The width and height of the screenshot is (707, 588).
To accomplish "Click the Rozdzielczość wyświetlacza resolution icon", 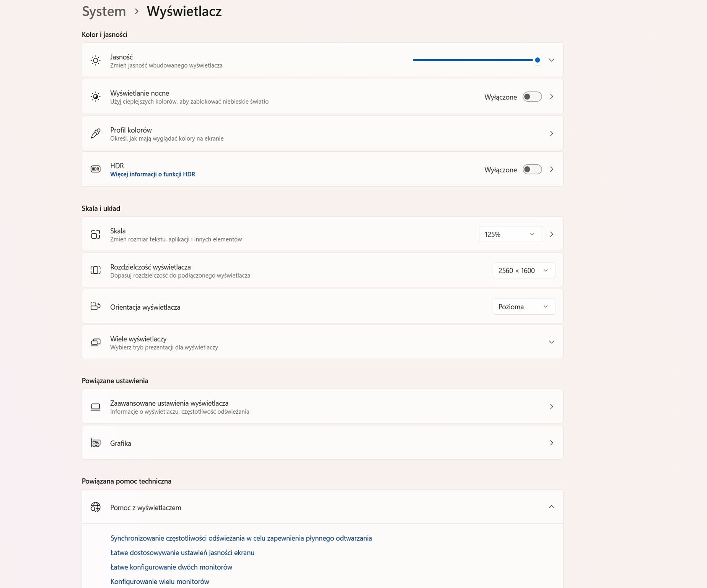I will point(95,270).
